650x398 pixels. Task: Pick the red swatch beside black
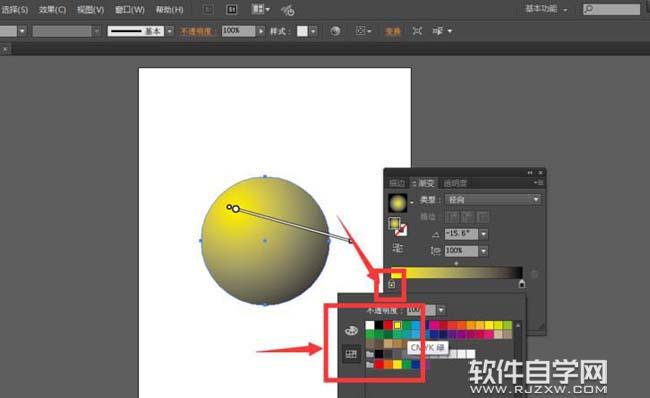point(388,325)
